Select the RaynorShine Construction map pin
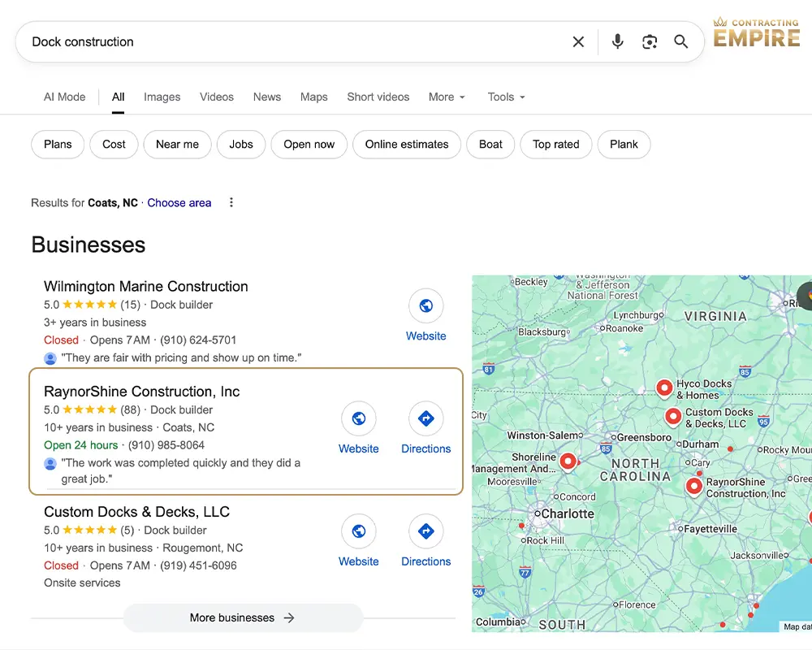The image size is (812, 650). click(x=694, y=487)
